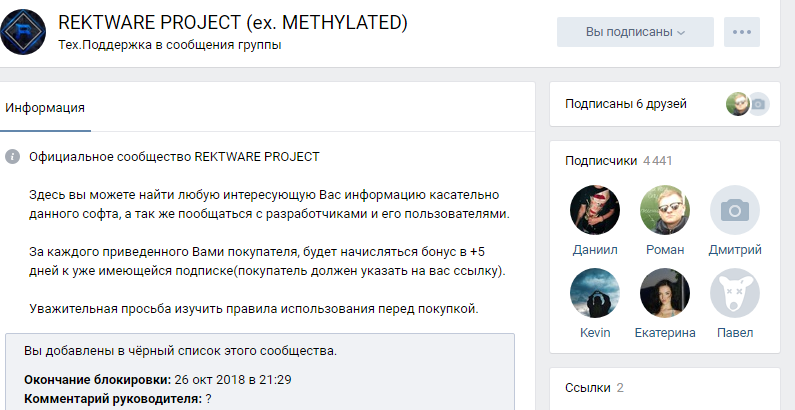Image resolution: width=795 pixels, height=410 pixels.
Task: Click the info icon beside community description
Action: [12, 157]
